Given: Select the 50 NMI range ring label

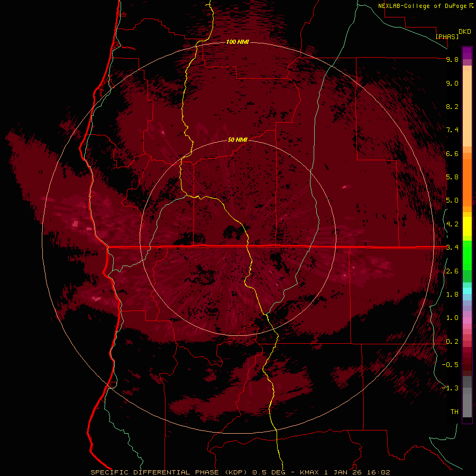Looking at the screenshot, I should [237, 140].
